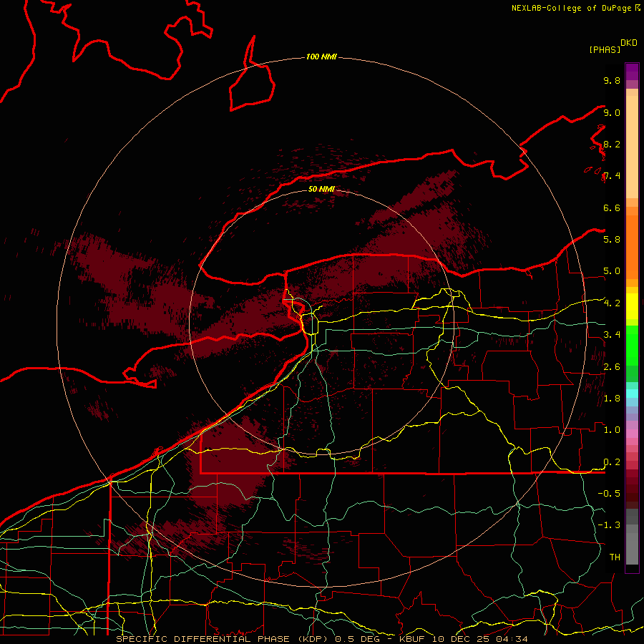Image resolution: width=644 pixels, height=644 pixels.
Task: Click the purple band at top of color scale
Action: click(x=632, y=72)
